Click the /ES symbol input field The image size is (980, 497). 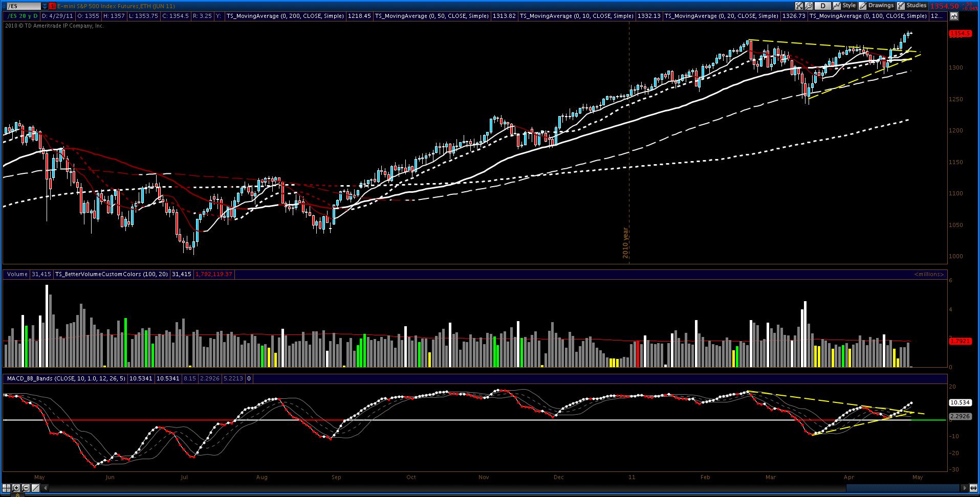click(24, 6)
